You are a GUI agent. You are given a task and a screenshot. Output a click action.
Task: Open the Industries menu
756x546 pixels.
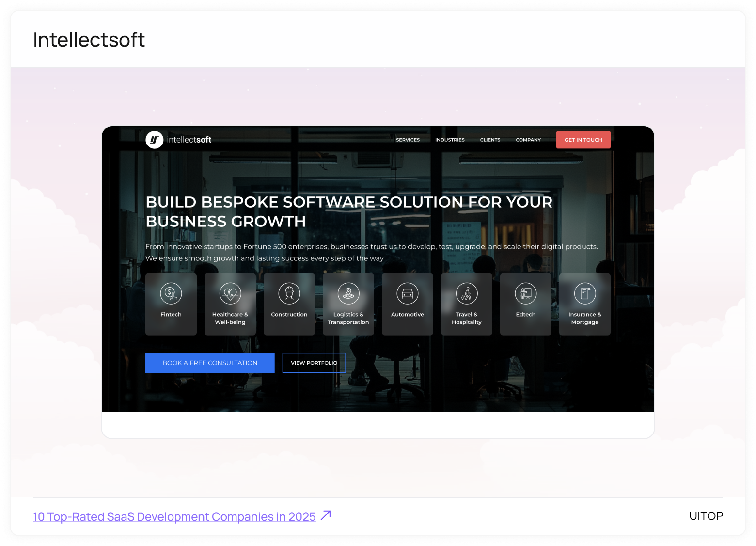450,140
